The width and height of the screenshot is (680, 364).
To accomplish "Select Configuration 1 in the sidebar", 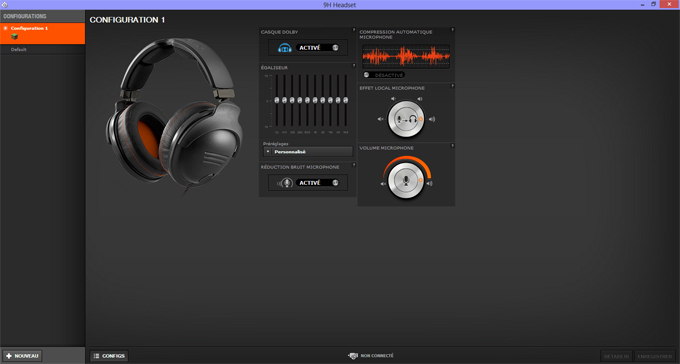I will (x=42, y=33).
